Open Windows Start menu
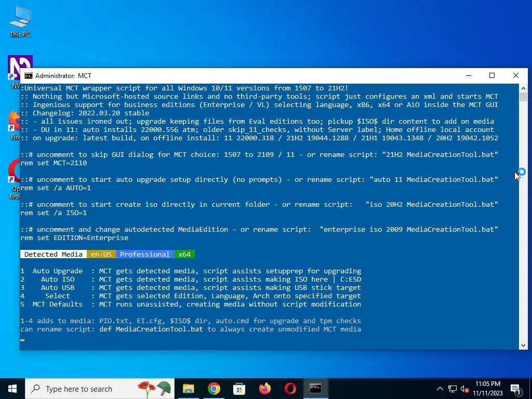This screenshot has height=399, width=532. click(12, 389)
